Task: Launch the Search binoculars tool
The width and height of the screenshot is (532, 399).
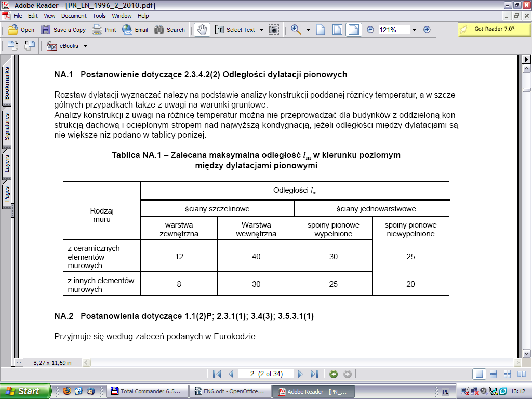Action: pyautogui.click(x=159, y=30)
